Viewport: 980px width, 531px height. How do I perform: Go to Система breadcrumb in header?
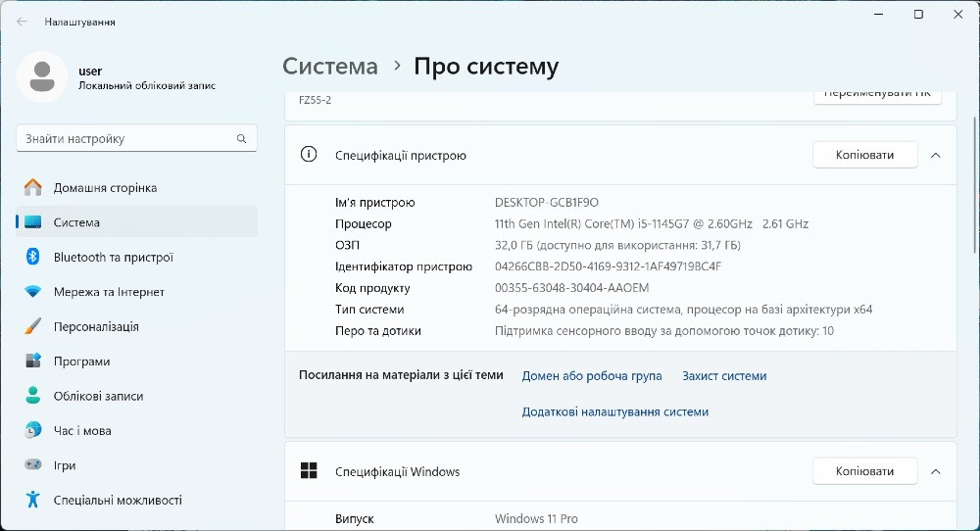tap(329, 67)
